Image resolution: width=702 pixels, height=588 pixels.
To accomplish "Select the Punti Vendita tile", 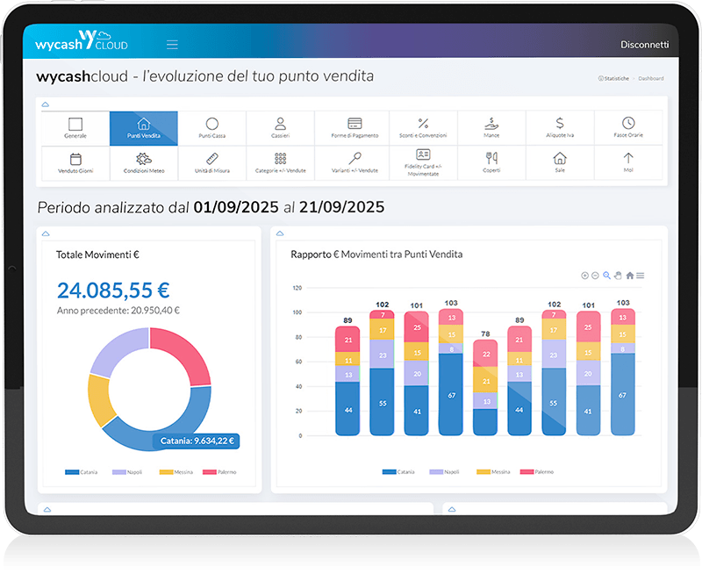I will tap(143, 128).
